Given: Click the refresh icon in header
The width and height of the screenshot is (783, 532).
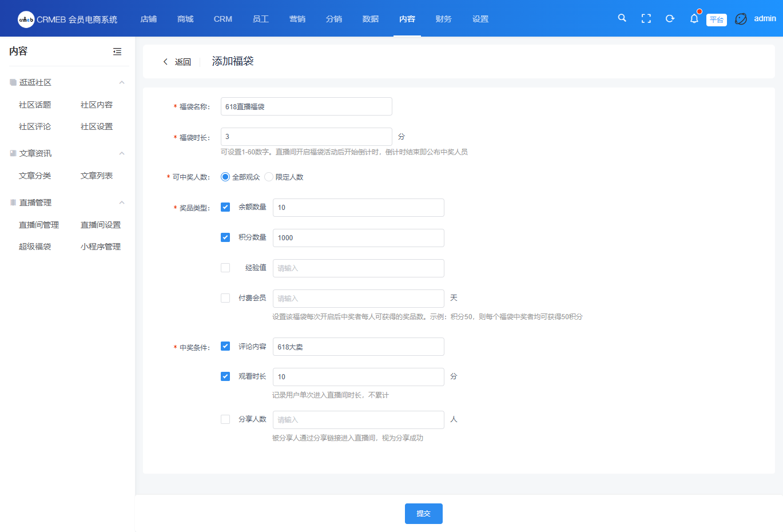Looking at the screenshot, I should pyautogui.click(x=670, y=18).
